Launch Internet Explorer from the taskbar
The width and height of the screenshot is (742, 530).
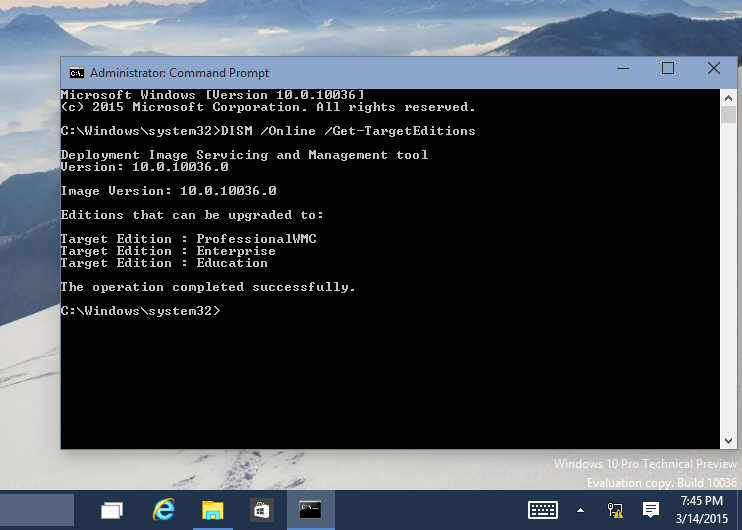coord(163,510)
